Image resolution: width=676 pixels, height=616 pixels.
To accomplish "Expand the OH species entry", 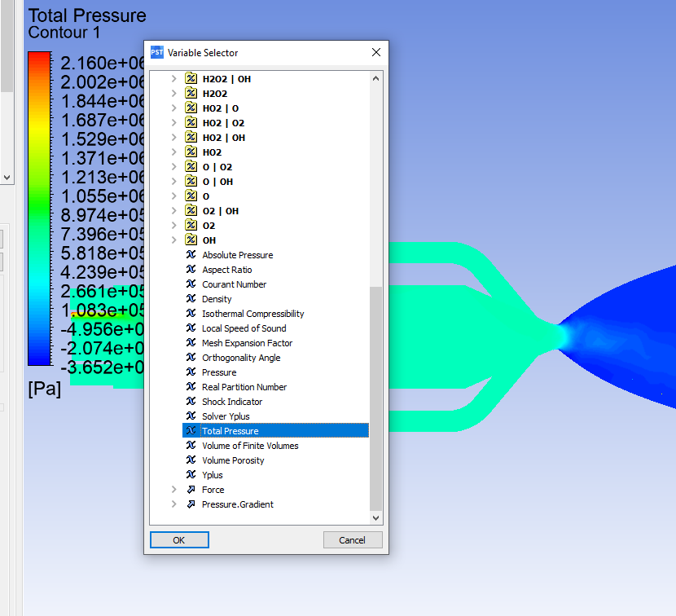I will 173,240.
